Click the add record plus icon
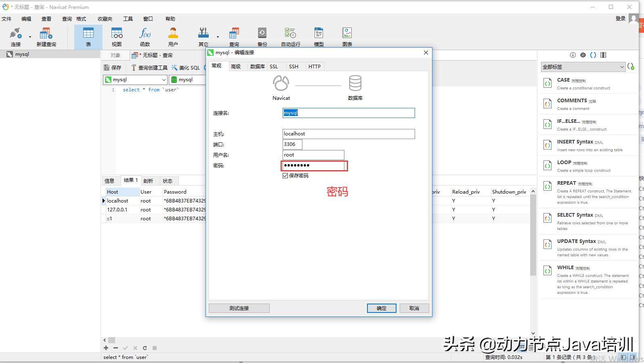Screen dimensions: 644x363 click(x=106, y=348)
